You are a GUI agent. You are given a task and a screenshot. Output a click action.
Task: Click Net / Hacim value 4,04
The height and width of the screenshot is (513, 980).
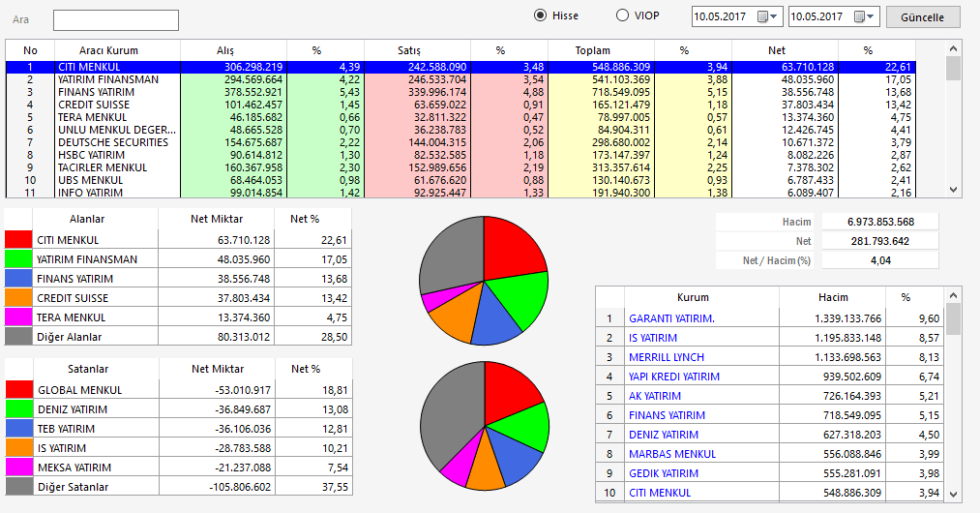click(x=880, y=260)
